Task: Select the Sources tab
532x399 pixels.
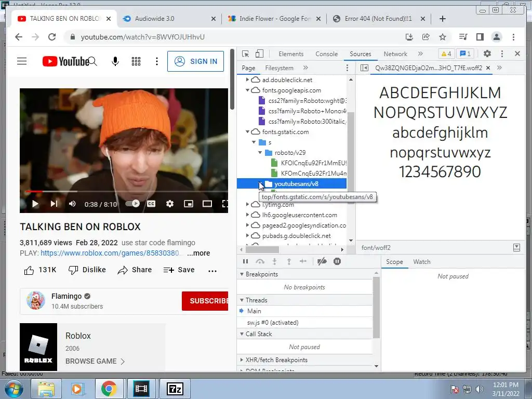Action: pyautogui.click(x=361, y=54)
